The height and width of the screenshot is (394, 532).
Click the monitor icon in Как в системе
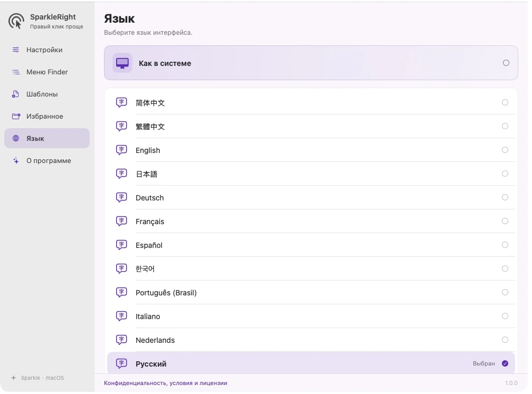pyautogui.click(x=122, y=63)
